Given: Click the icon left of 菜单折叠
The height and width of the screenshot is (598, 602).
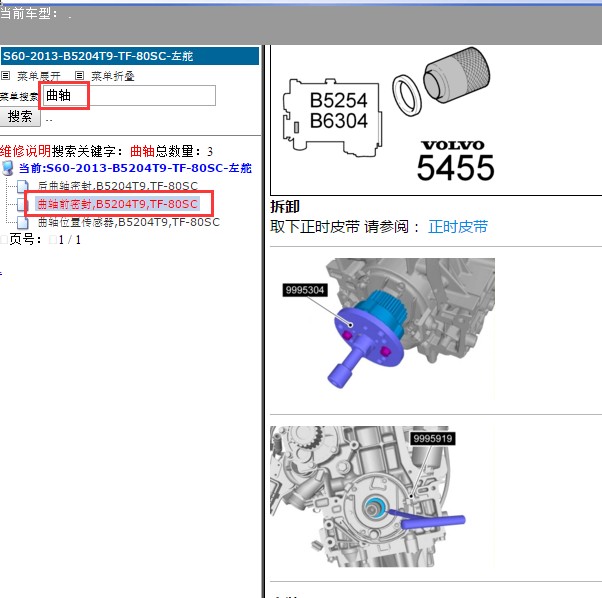Looking at the screenshot, I should click(79, 76).
